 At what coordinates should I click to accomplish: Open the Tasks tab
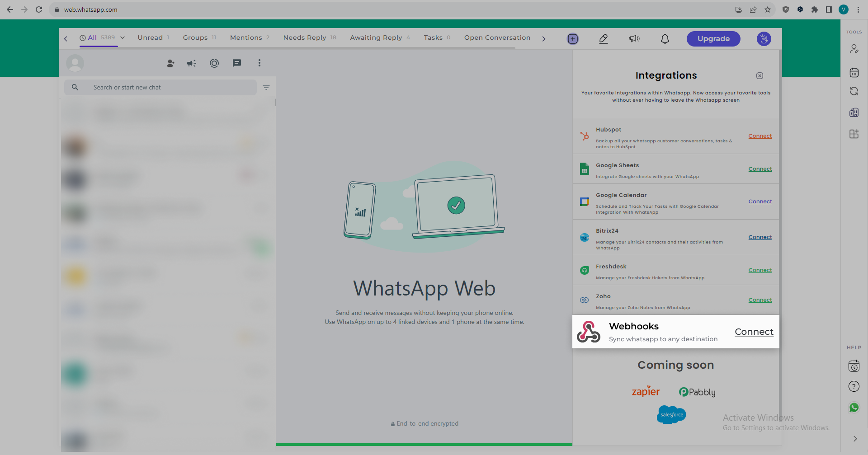pos(437,38)
